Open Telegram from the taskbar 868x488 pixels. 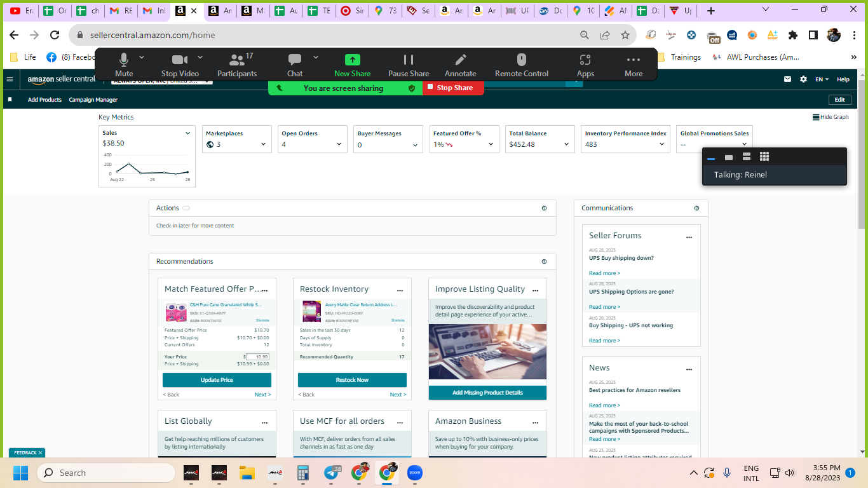(331, 473)
